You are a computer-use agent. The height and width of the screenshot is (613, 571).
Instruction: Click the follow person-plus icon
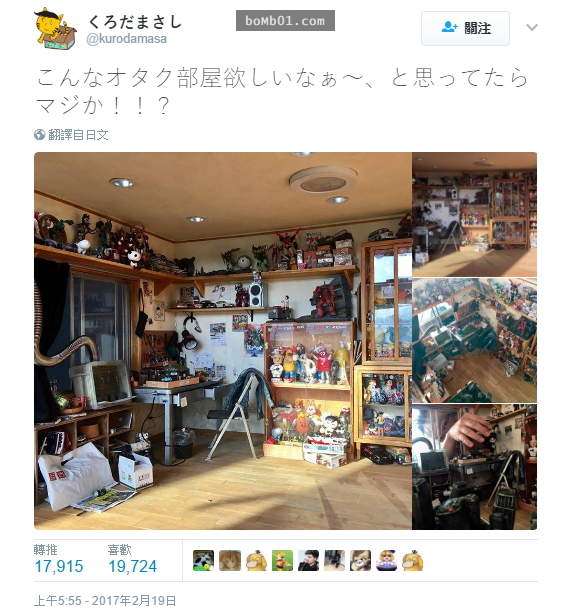click(449, 27)
